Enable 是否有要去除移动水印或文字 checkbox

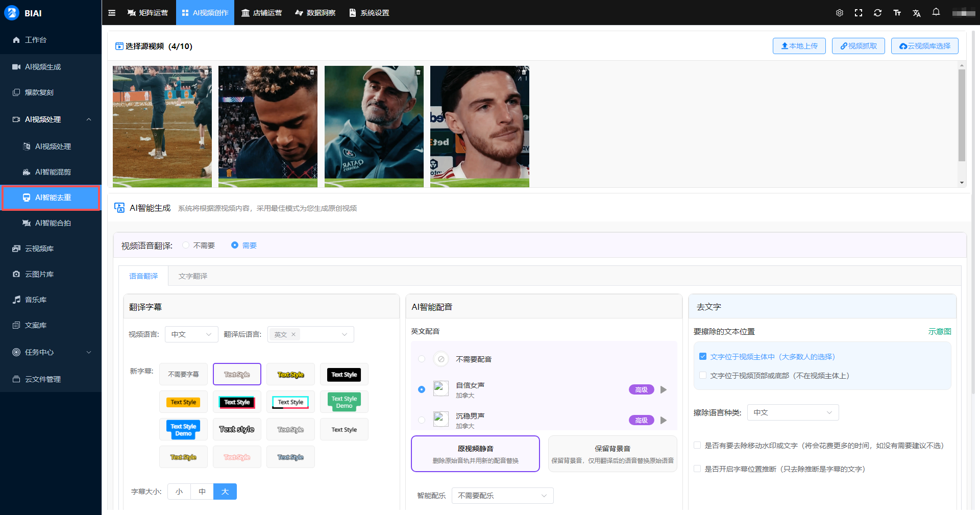(x=697, y=446)
